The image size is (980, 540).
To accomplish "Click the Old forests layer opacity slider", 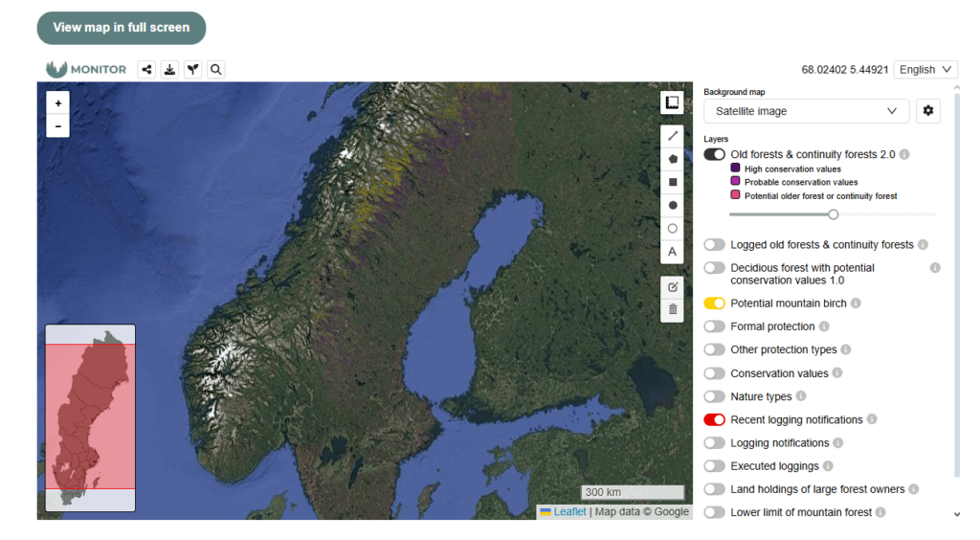I will pos(833,214).
